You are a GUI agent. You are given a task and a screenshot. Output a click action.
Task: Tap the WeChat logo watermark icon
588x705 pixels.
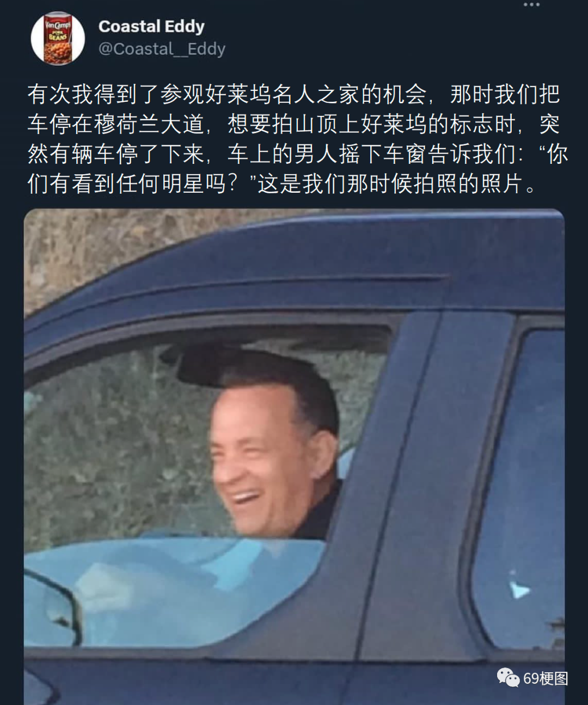tap(508, 678)
